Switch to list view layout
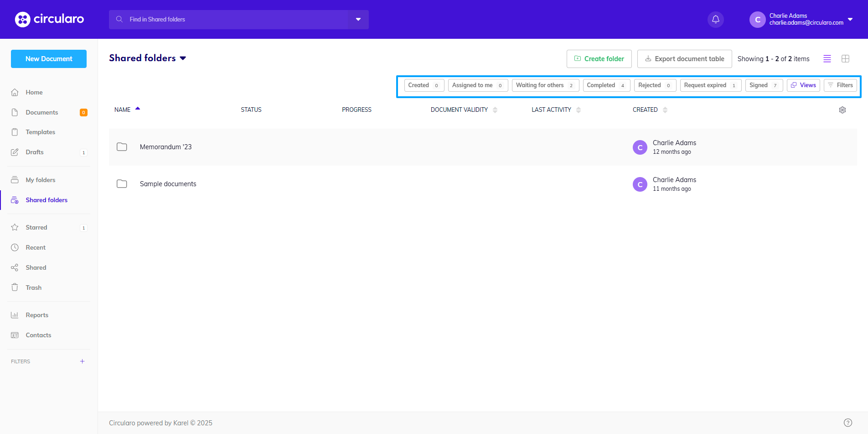The width and height of the screenshot is (868, 434). [827, 59]
